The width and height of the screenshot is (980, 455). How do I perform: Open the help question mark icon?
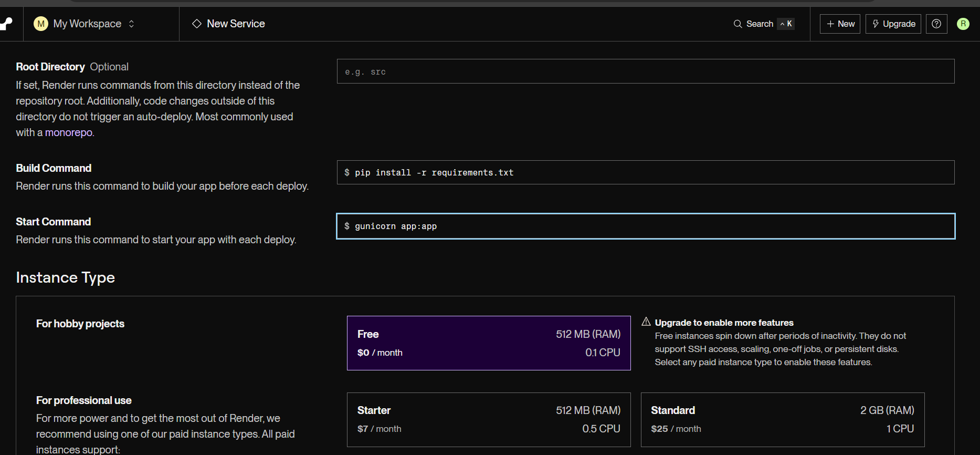click(x=936, y=24)
